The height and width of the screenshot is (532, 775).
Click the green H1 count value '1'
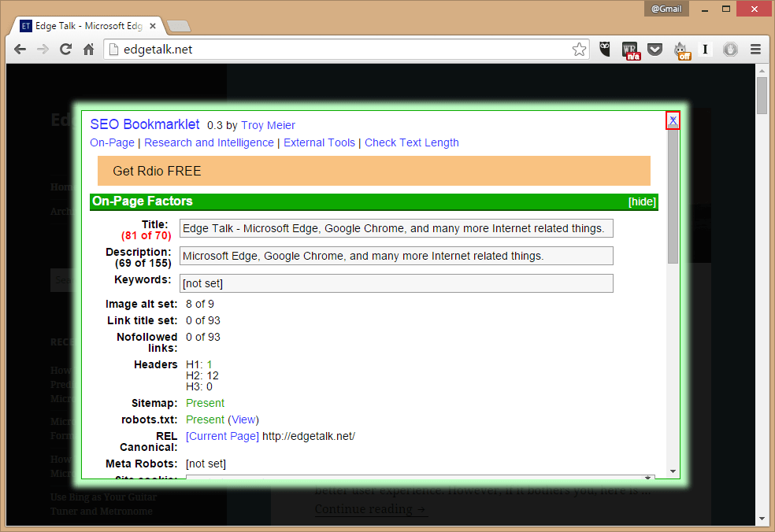pyautogui.click(x=209, y=364)
